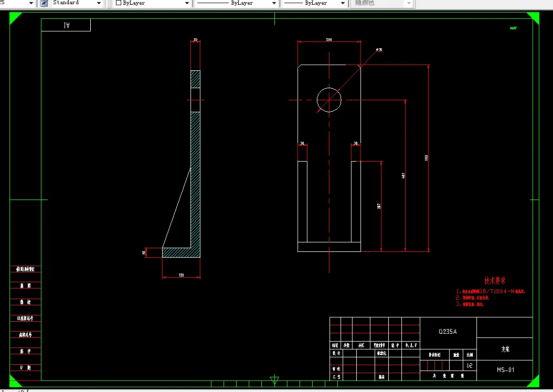Select the 200 width dimension
The height and width of the screenshot is (392, 553).
328,39
